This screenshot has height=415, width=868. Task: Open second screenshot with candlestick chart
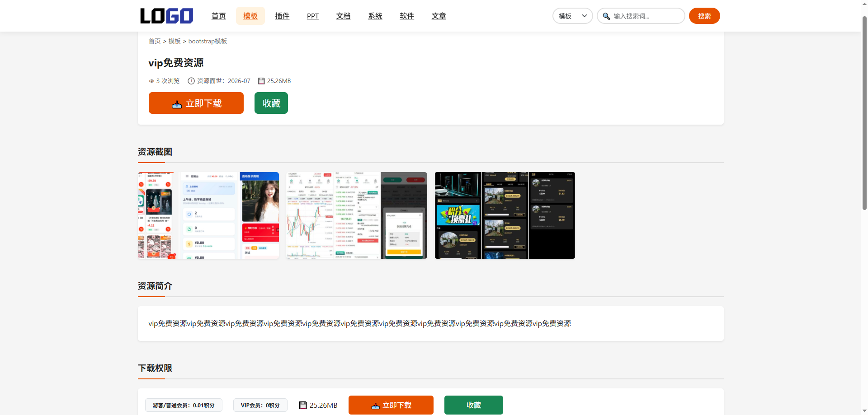[357, 215]
